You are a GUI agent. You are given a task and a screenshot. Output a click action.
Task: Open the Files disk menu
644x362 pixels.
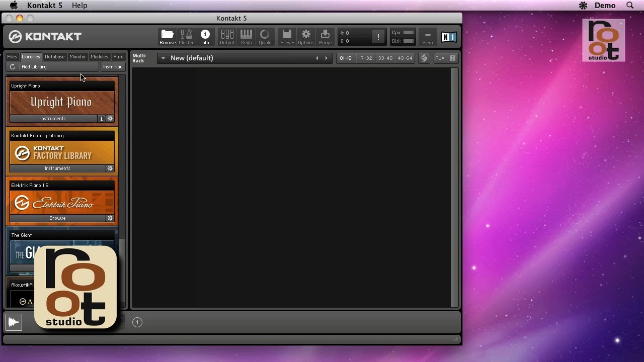(x=287, y=36)
